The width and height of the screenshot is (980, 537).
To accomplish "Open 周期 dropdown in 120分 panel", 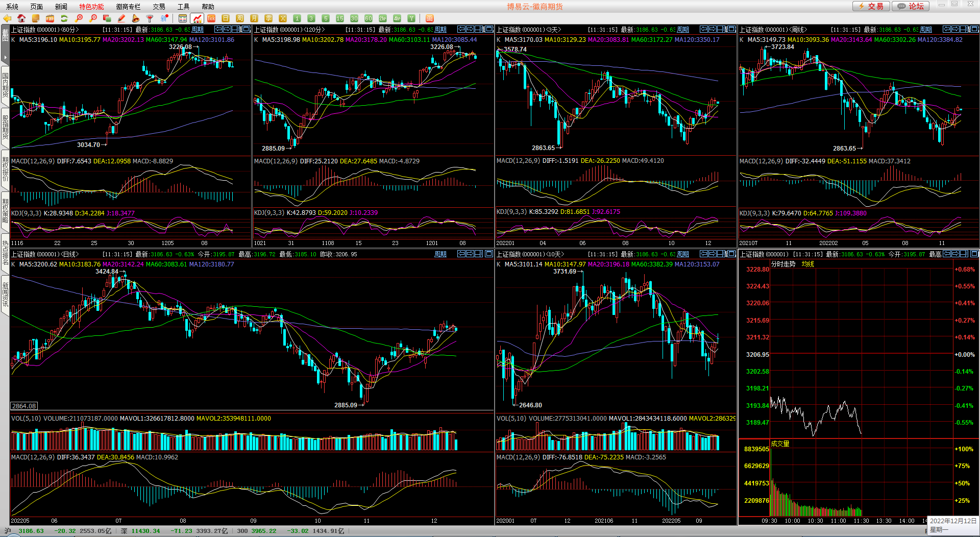I will point(440,30).
